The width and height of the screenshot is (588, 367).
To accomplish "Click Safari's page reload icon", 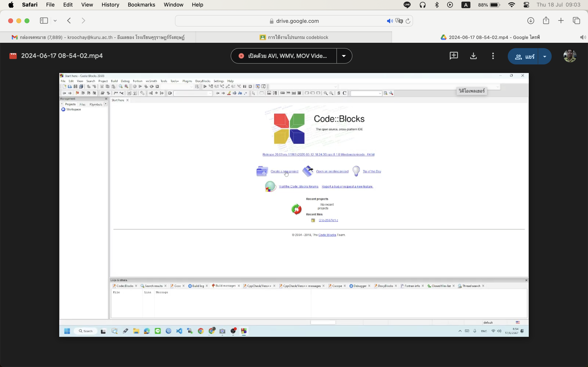I will coord(408,21).
